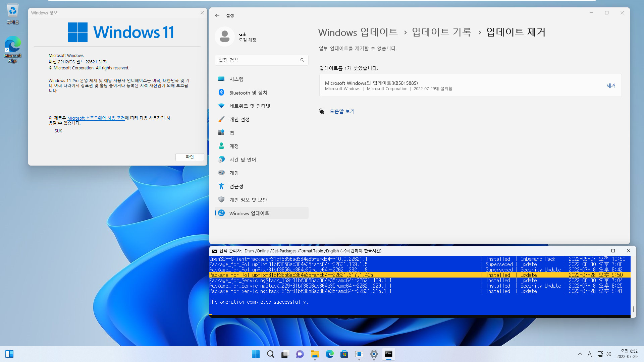
Task: Open Bluetooth 및 장치 settings
Action: [261, 93]
